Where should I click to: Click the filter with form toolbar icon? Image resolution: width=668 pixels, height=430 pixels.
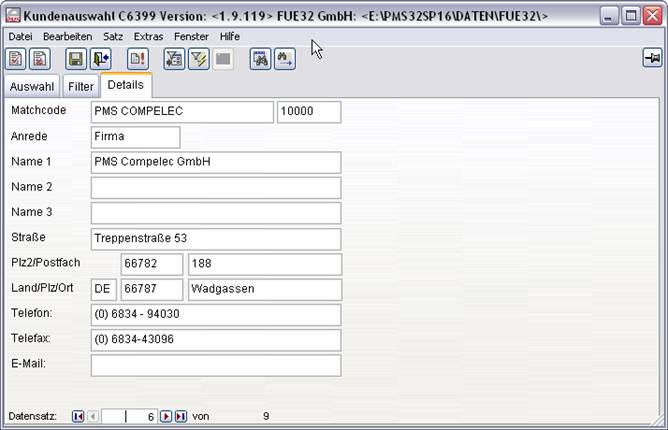tap(174, 59)
